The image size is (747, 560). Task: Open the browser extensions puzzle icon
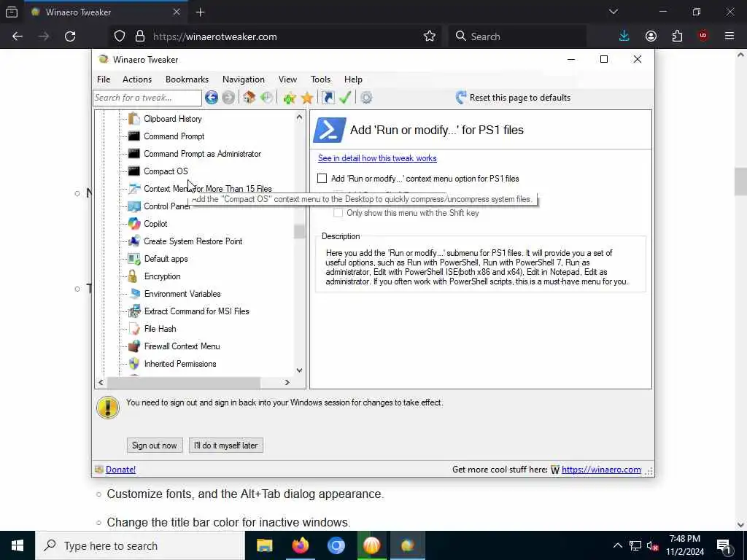[x=677, y=36]
